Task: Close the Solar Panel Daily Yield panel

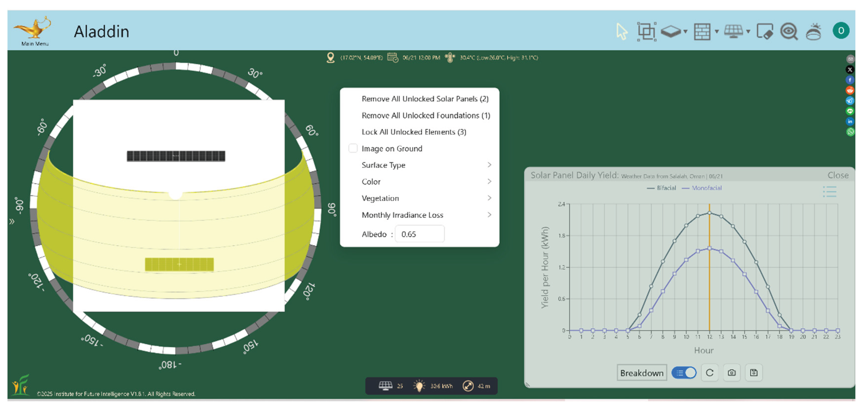Action: (838, 175)
